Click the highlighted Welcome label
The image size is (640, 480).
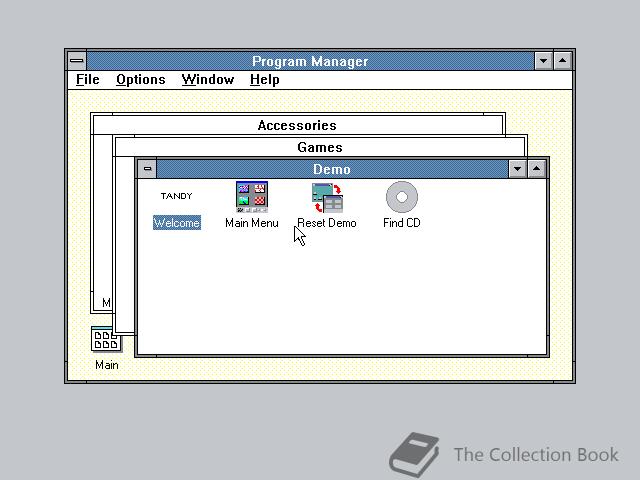(177, 223)
